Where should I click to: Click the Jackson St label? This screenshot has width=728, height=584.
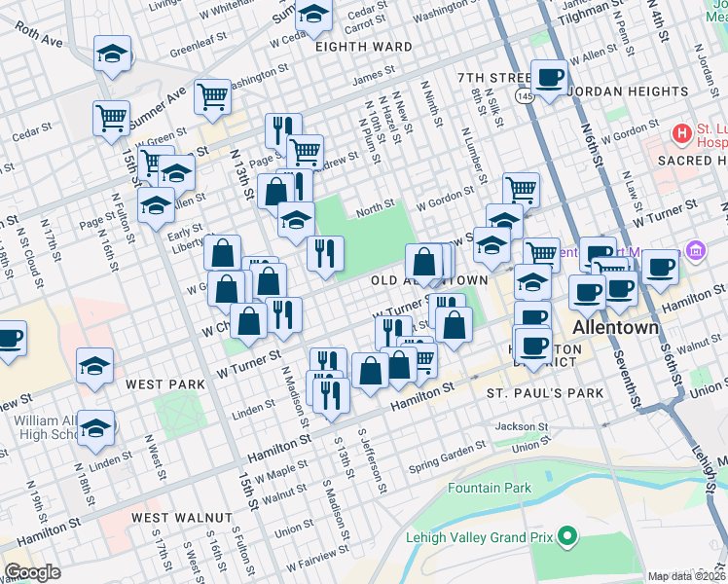pos(521,426)
